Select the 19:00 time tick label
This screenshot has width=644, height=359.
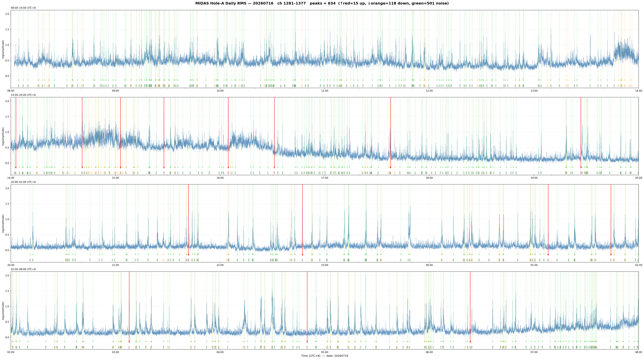coord(534,178)
